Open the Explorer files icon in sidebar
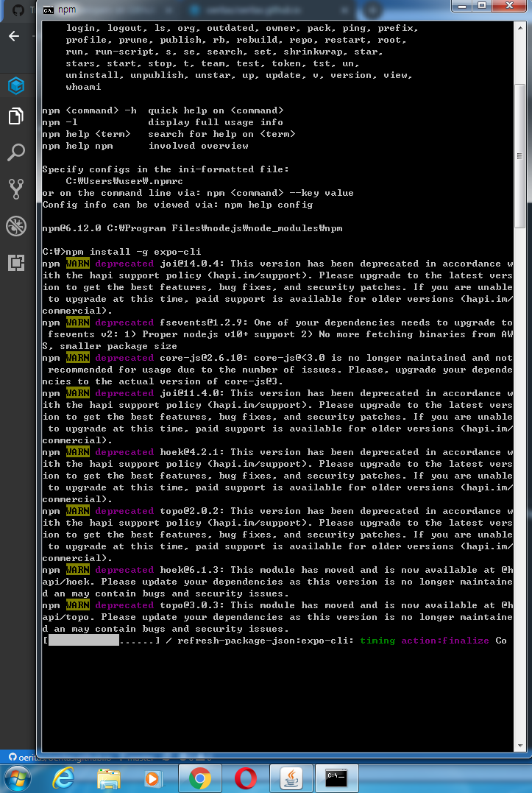 tap(16, 116)
